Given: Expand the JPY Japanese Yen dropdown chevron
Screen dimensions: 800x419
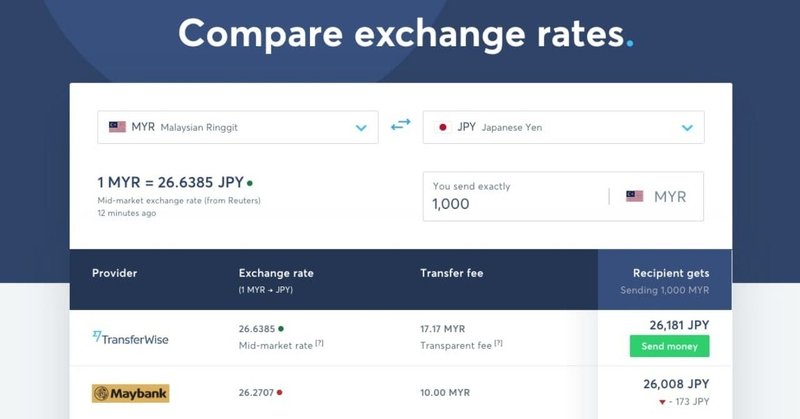Looking at the screenshot, I should (687, 128).
